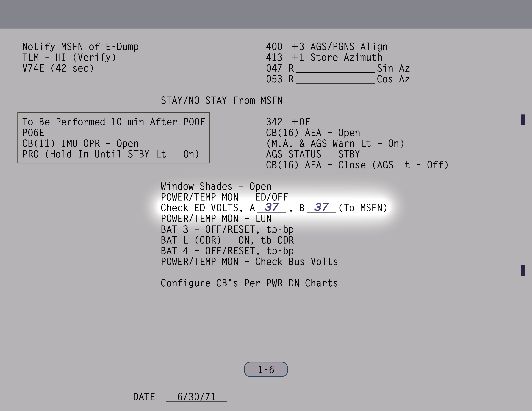Click the 'STAY/NO STAY From MSFN' heading
532x411 pixels.
(221, 101)
